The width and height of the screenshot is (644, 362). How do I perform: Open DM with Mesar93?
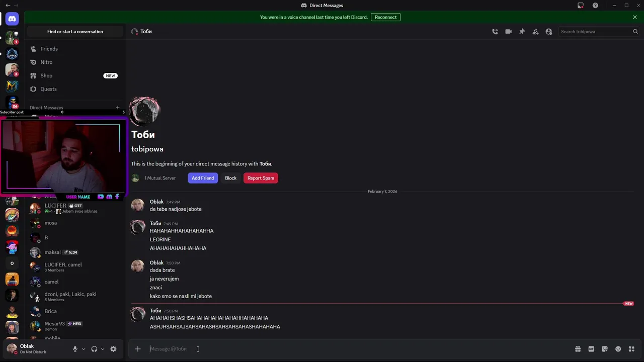(x=75, y=326)
